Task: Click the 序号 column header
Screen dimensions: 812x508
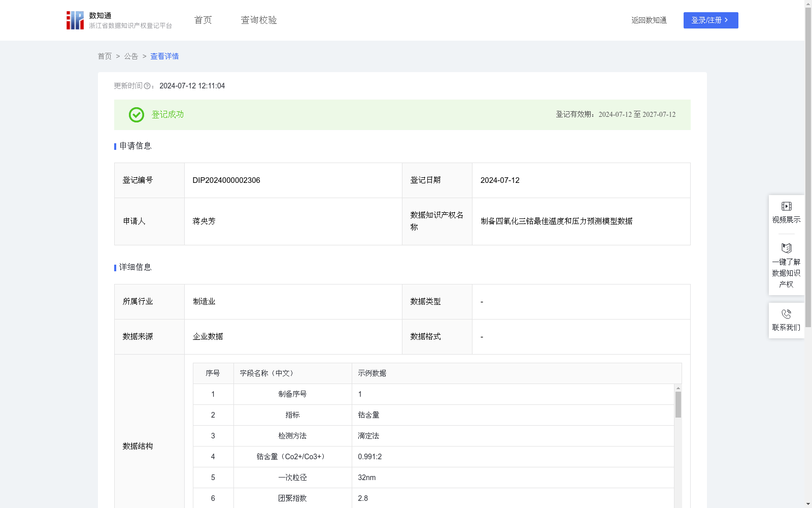Action: pyautogui.click(x=213, y=373)
